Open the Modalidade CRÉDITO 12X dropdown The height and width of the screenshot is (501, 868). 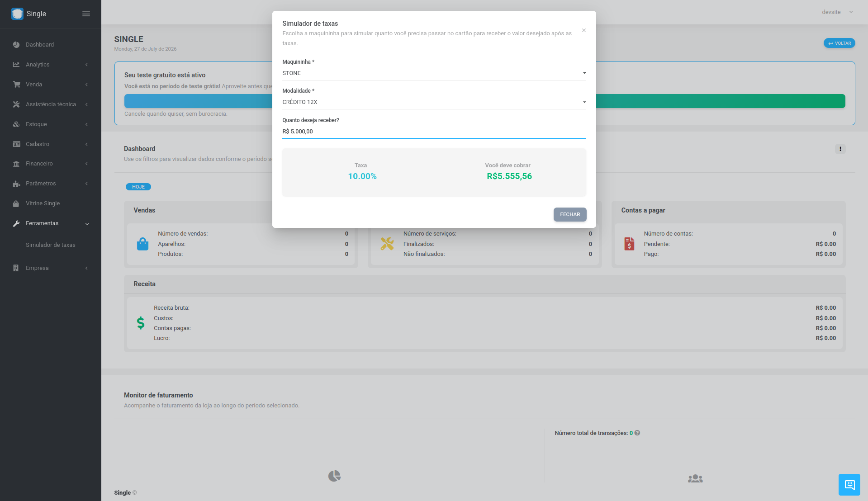point(434,102)
